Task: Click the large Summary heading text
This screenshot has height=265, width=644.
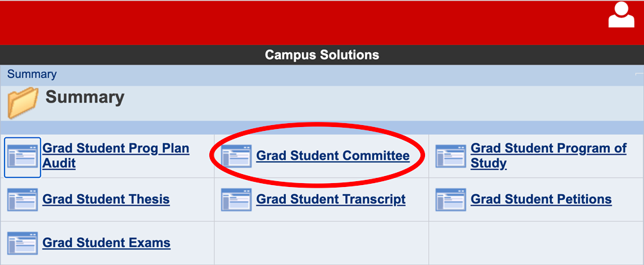Action: [84, 97]
